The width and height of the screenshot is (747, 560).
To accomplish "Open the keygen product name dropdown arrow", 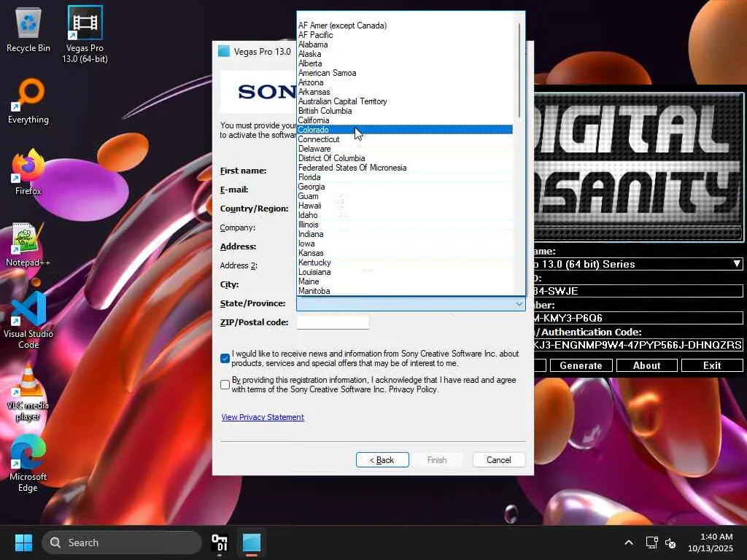I will [x=737, y=264].
